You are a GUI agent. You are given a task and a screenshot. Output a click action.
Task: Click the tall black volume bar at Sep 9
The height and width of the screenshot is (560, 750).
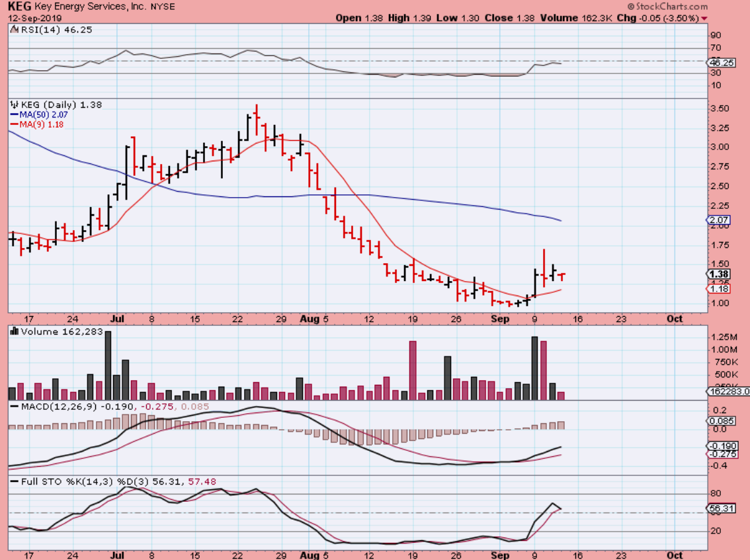coord(535,368)
